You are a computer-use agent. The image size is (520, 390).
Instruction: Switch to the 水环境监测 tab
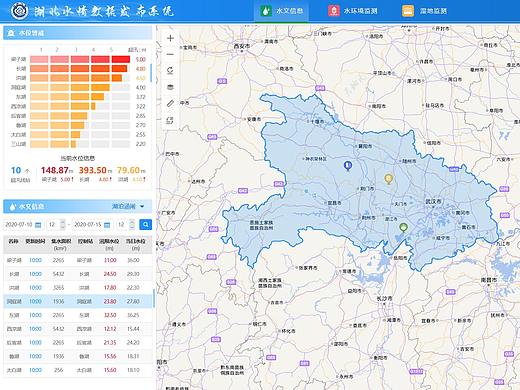point(353,11)
